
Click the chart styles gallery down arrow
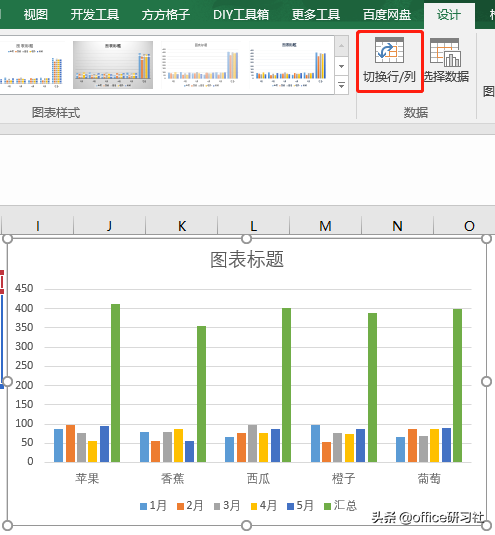pos(341,66)
